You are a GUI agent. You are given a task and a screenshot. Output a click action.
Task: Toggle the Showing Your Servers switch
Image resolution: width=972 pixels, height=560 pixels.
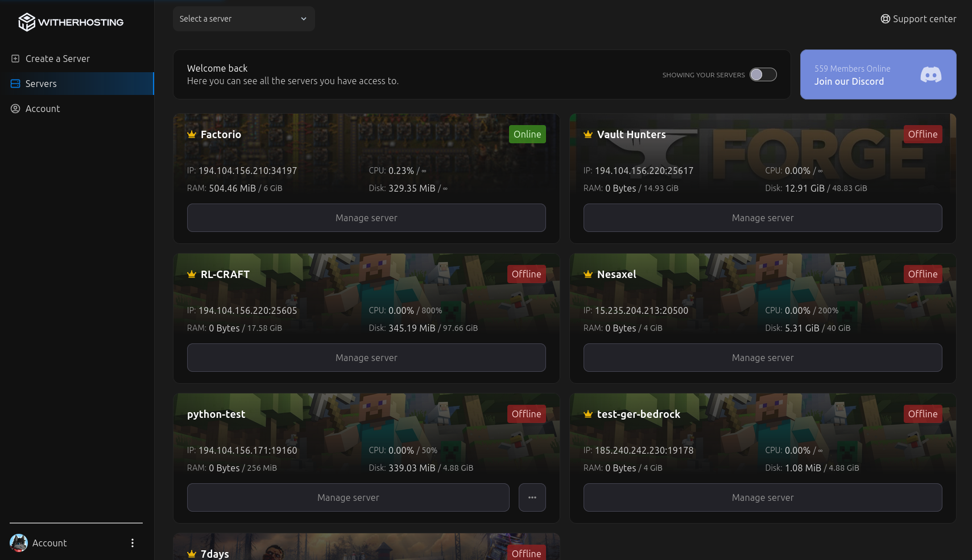coord(763,74)
